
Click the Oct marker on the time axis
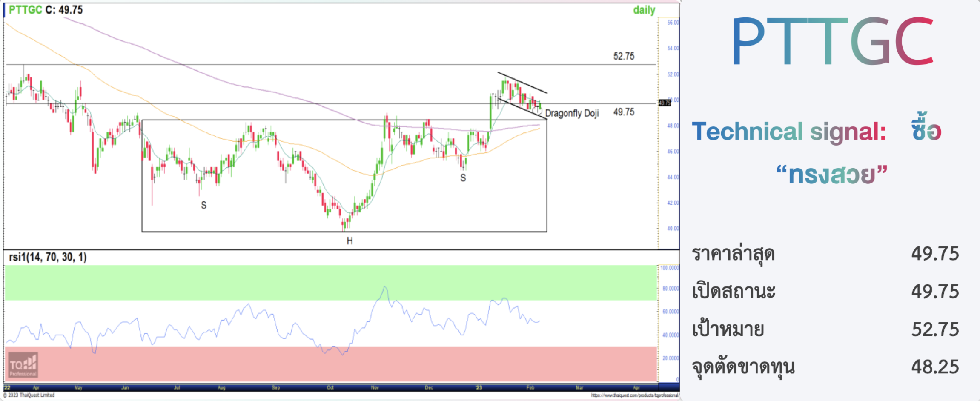pos(330,387)
